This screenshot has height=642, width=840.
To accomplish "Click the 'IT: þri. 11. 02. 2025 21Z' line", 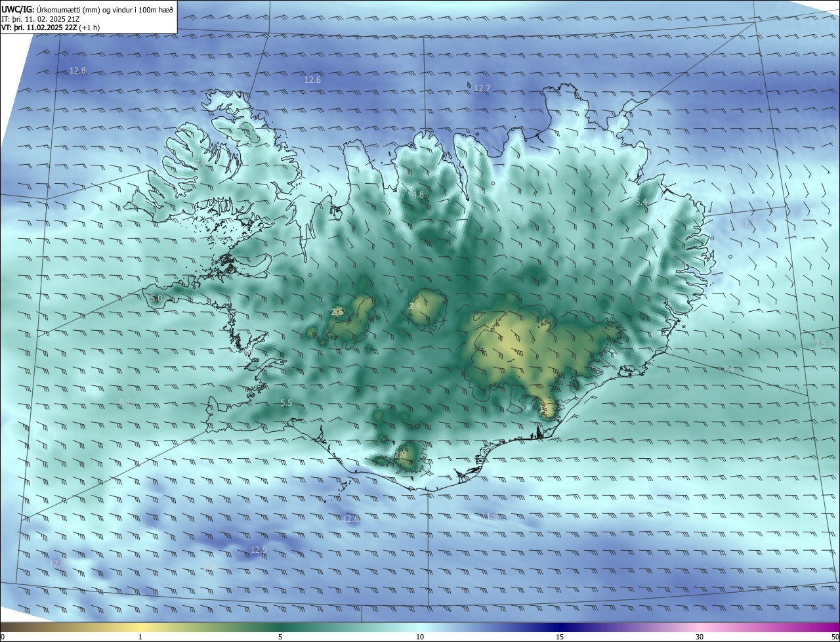I will coord(41,19).
